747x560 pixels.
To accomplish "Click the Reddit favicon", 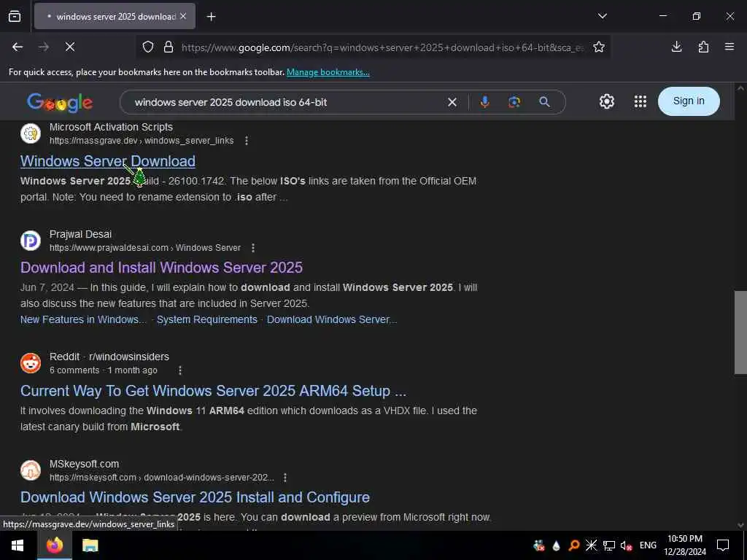I will 31,363.
